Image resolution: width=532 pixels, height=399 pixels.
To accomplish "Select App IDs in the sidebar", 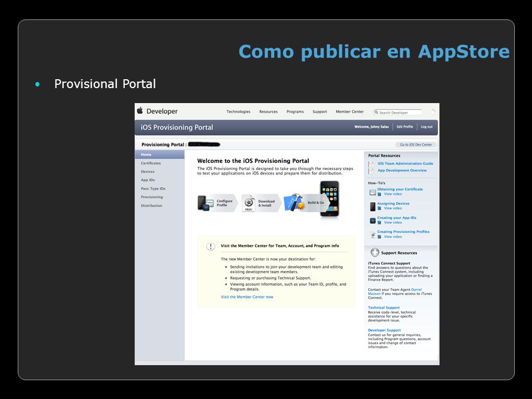I will click(x=148, y=180).
